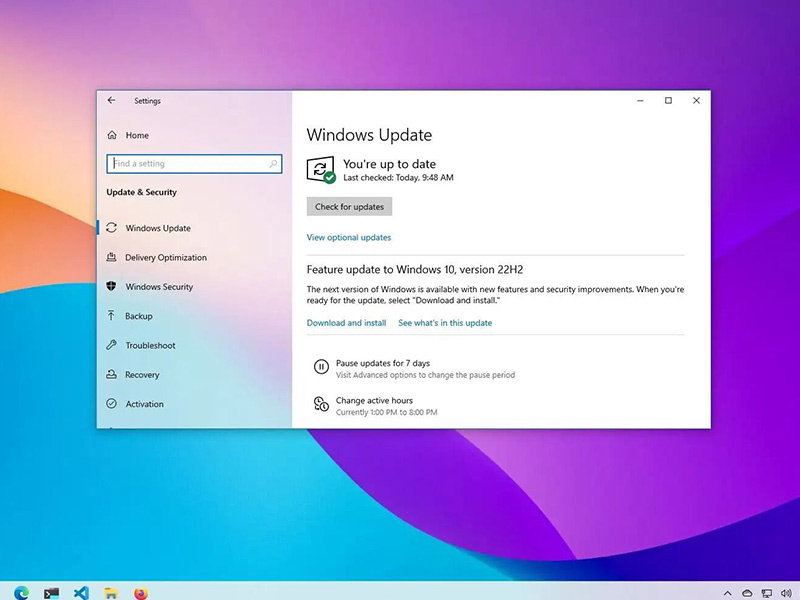
Task: Click Download and install link
Action: [x=346, y=323]
